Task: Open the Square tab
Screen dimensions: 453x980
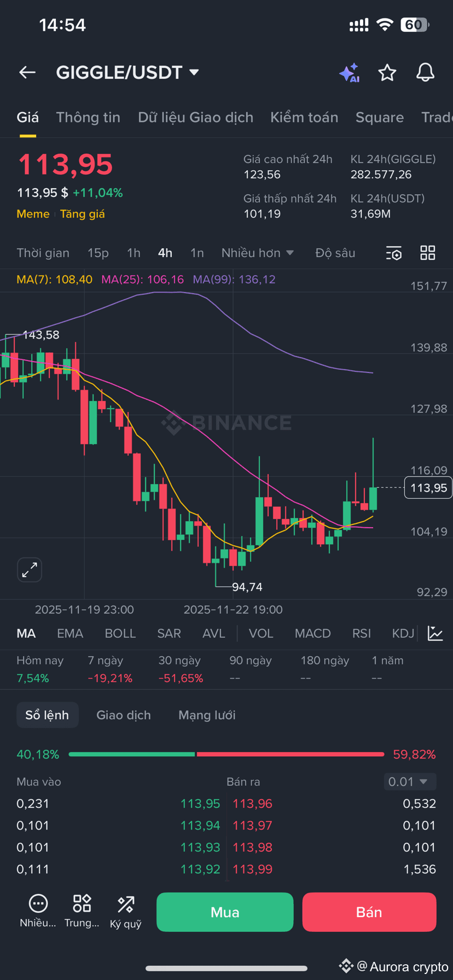Action: pyautogui.click(x=380, y=118)
